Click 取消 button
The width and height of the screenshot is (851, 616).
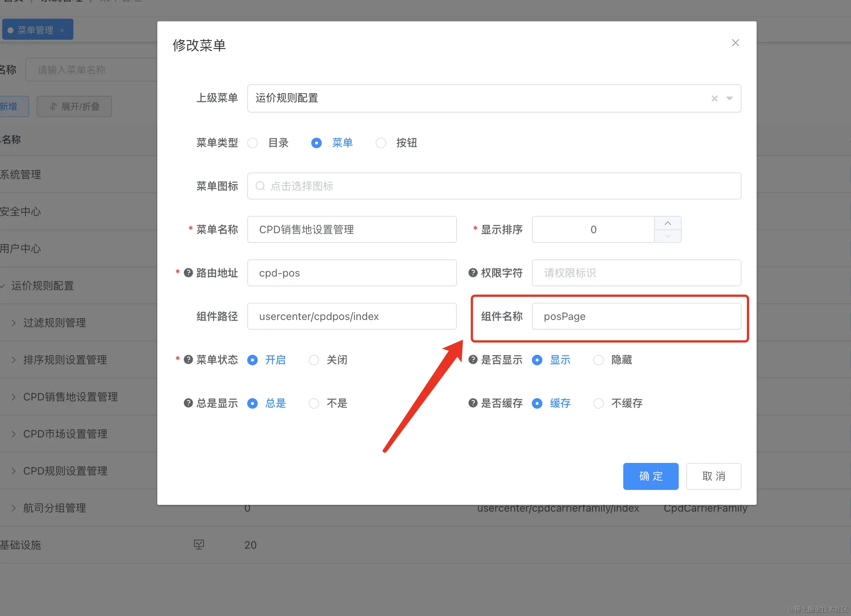click(x=713, y=476)
